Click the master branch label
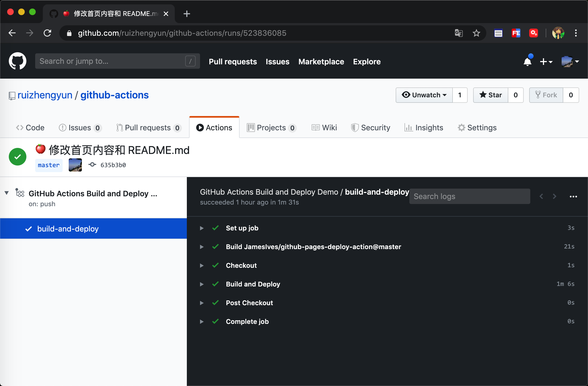The height and width of the screenshot is (386, 588). pos(49,165)
